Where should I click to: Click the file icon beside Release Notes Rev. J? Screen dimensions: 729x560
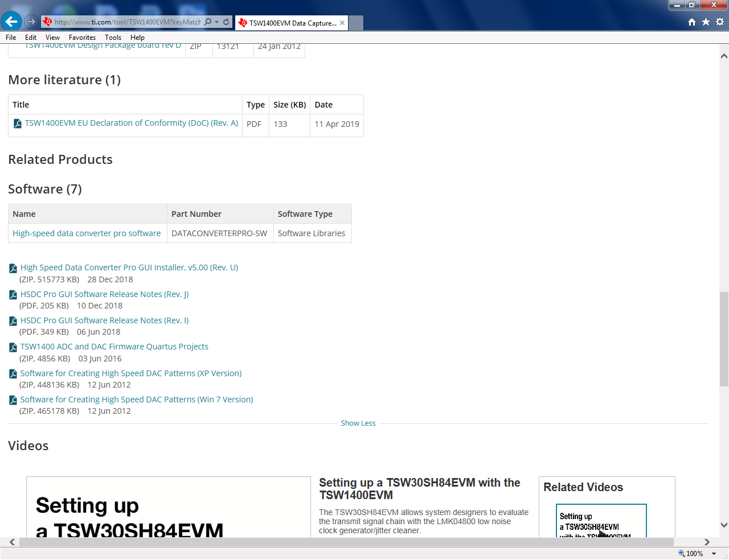pyautogui.click(x=13, y=295)
